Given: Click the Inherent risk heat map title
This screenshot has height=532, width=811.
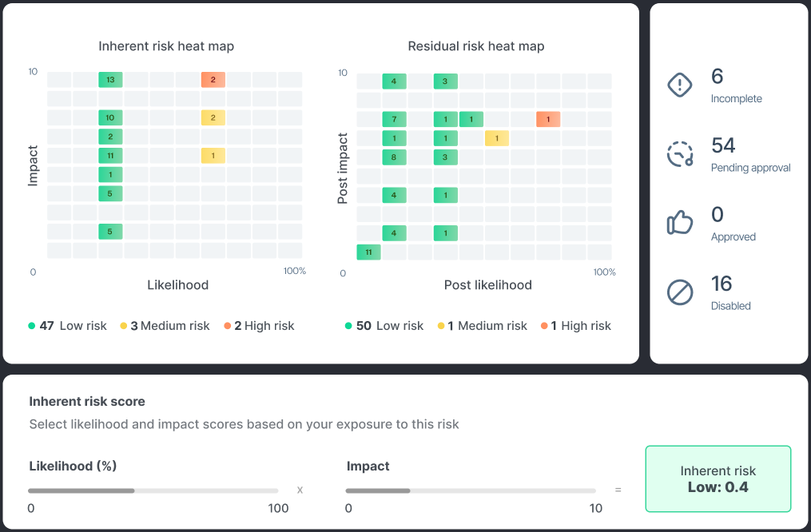Looking at the screenshot, I should [x=166, y=46].
